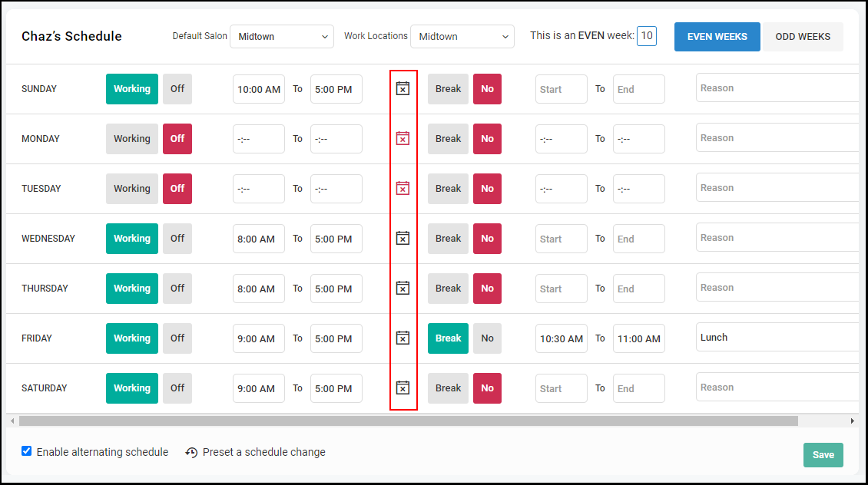Click Wednesday's calendar-x icon
The image size is (868, 485).
tap(403, 239)
